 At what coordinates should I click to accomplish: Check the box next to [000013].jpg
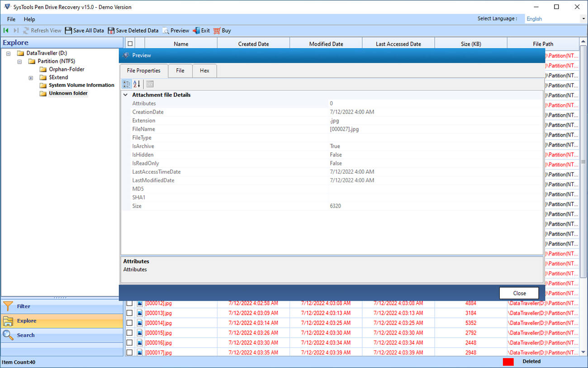click(x=130, y=312)
